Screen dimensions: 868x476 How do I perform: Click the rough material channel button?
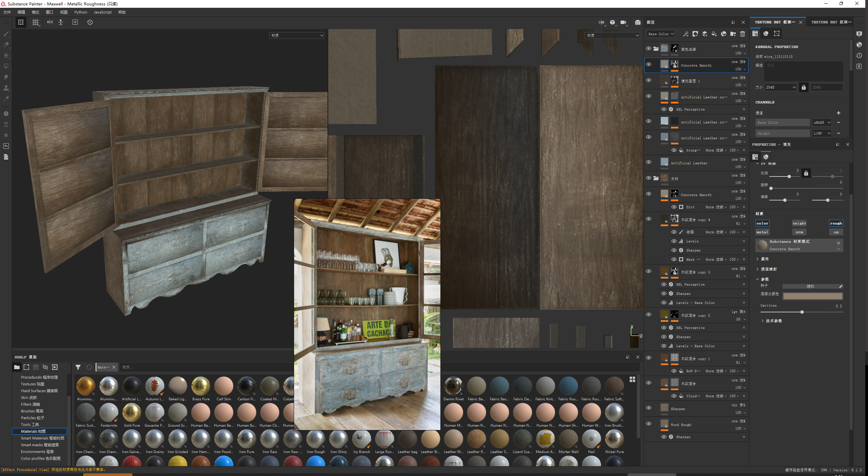836,223
